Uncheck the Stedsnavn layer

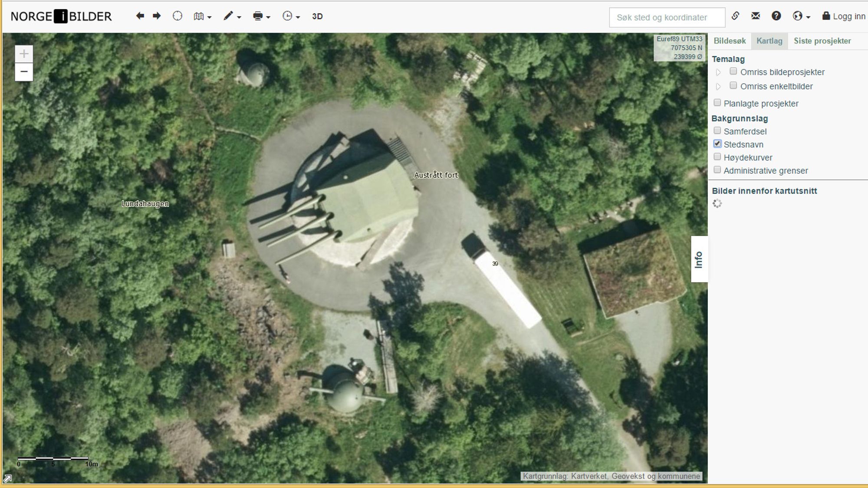pyautogui.click(x=717, y=144)
